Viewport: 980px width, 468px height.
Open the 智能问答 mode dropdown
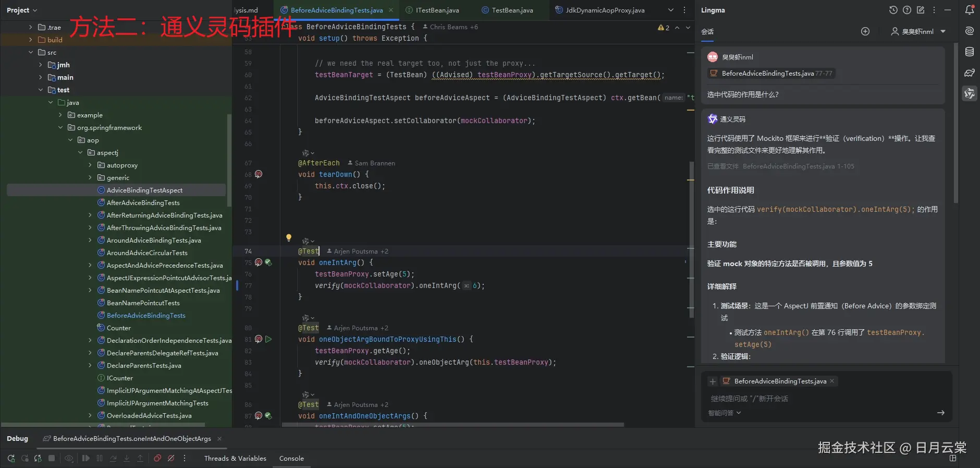coord(724,413)
